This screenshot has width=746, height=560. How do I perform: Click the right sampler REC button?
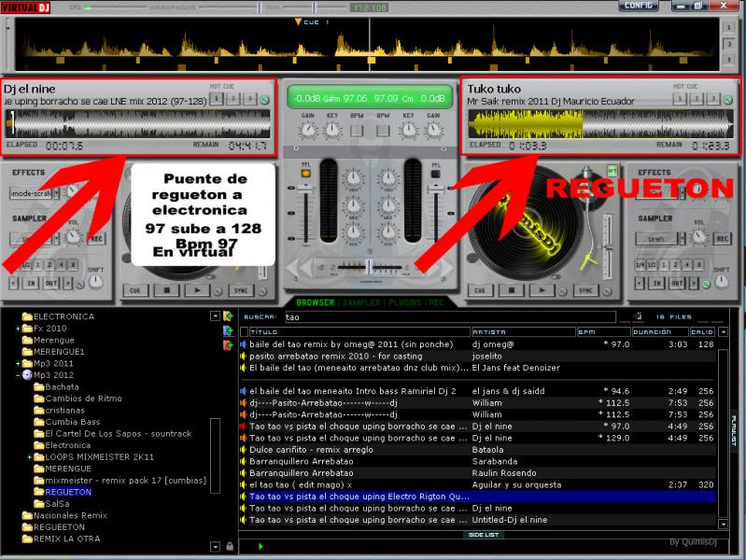coord(722,238)
